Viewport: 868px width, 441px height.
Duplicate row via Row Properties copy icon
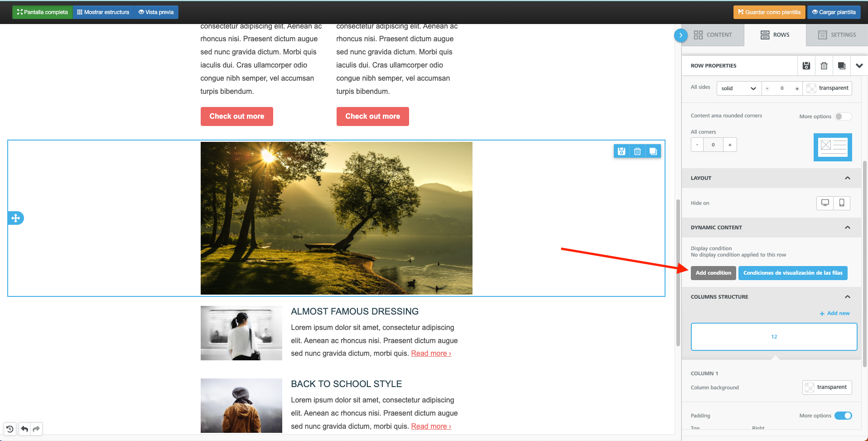841,66
